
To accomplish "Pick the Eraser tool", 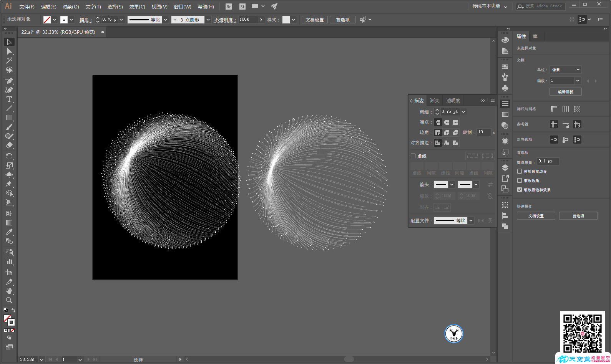I will [9, 145].
